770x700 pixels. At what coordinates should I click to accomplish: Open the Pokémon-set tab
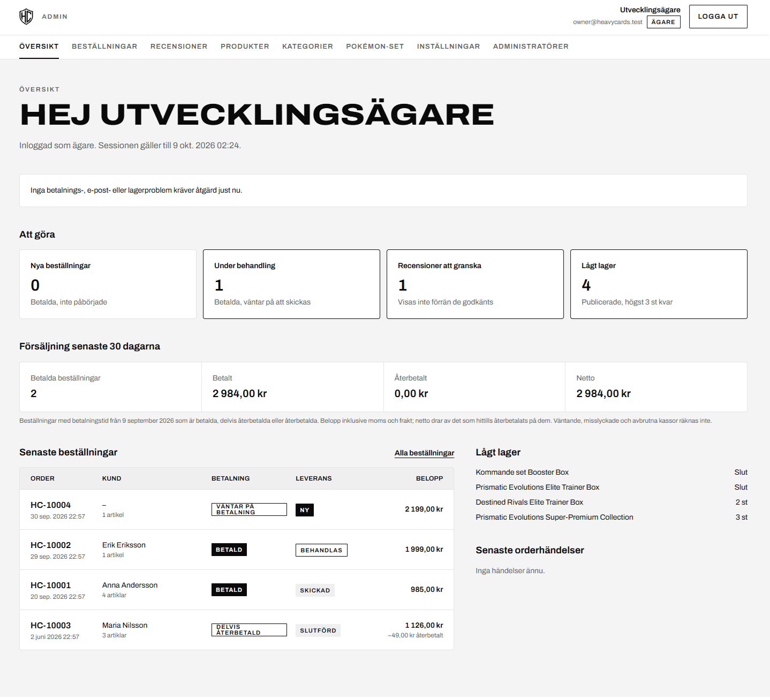click(375, 47)
